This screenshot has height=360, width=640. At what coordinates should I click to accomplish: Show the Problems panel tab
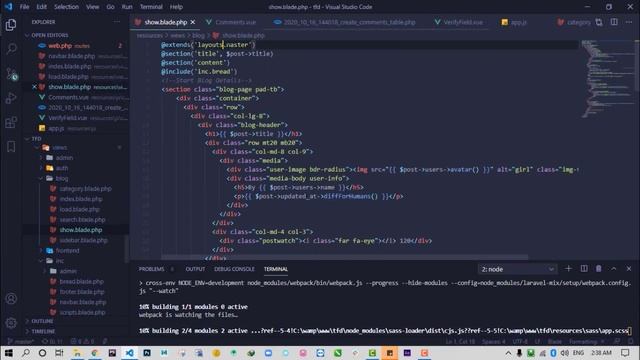click(x=151, y=269)
